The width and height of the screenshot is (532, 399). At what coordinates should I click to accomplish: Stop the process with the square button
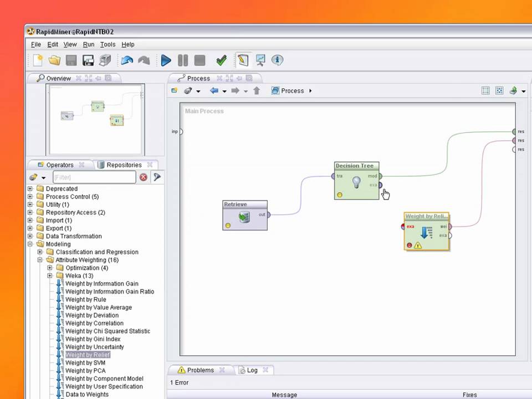click(x=200, y=60)
